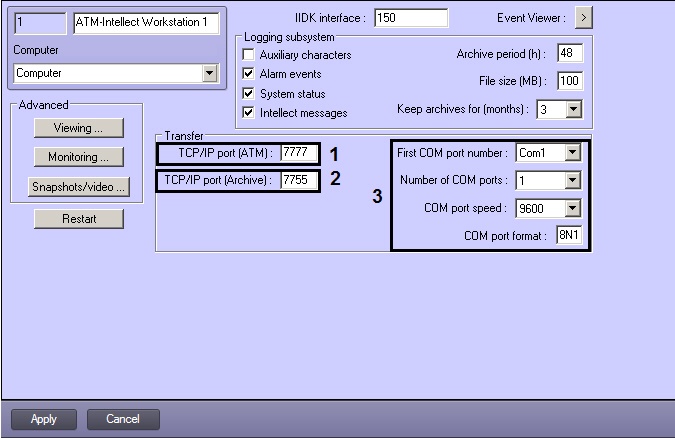Select File size (MB) input field
This screenshot has width=675, height=438.
[570, 81]
